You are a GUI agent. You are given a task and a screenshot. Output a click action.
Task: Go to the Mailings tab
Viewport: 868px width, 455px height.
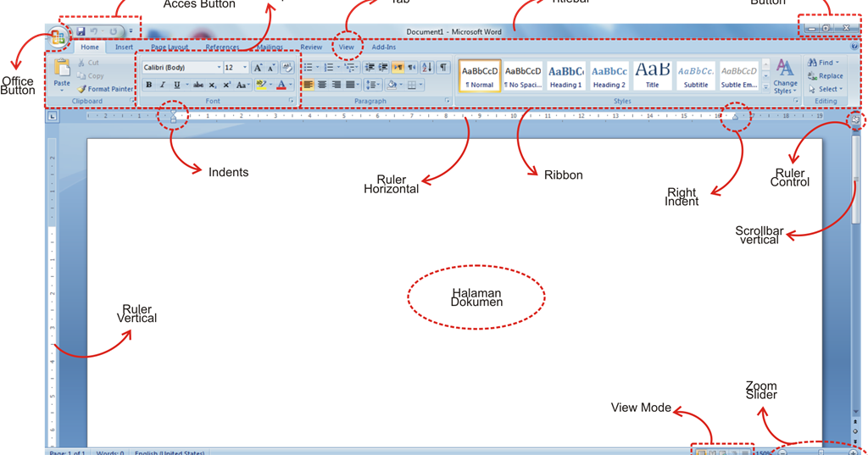tap(270, 47)
